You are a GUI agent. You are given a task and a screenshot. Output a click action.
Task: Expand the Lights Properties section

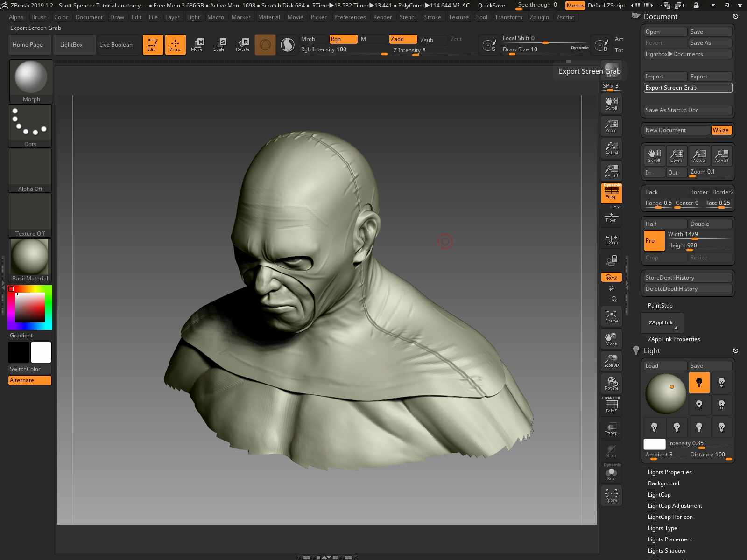tap(669, 472)
